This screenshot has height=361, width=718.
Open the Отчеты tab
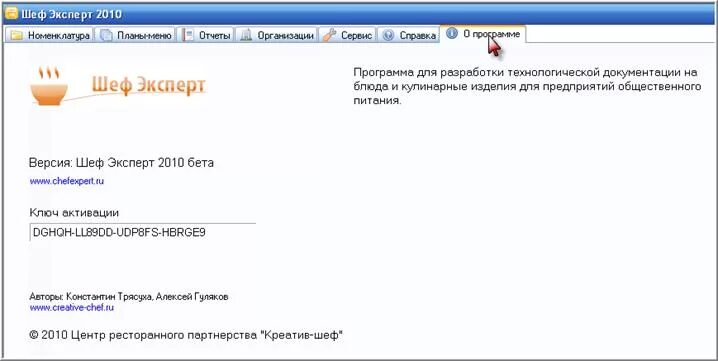(x=207, y=35)
